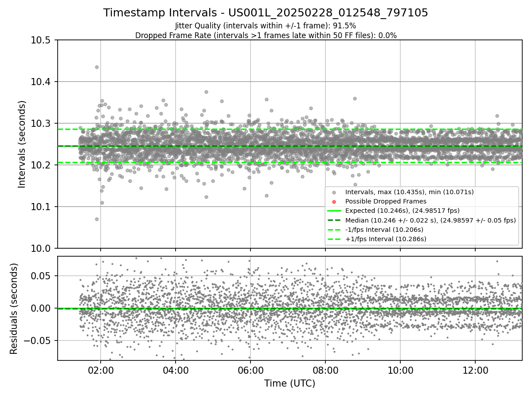Click the gray dot marker for Intervals in legend

(x=334, y=192)
